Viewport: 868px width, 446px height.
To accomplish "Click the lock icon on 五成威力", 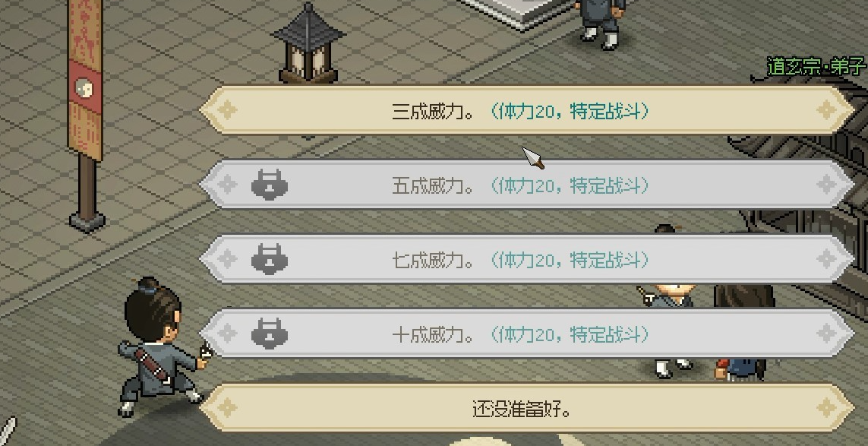I will pyautogui.click(x=269, y=185).
